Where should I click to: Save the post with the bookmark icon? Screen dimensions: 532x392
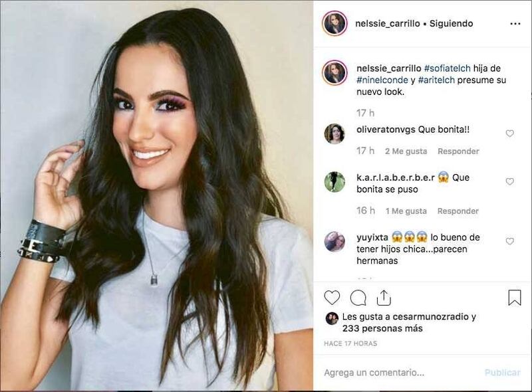(x=514, y=298)
